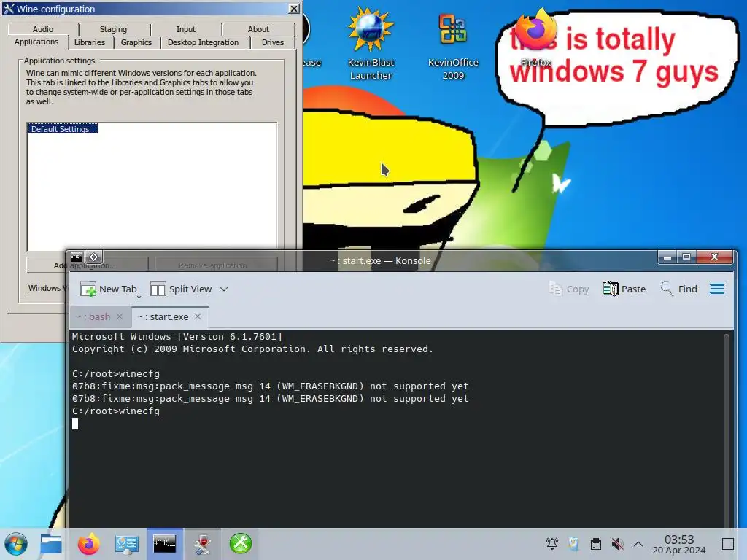Open the Desktop Integration tab
747x560 pixels.
[203, 42]
